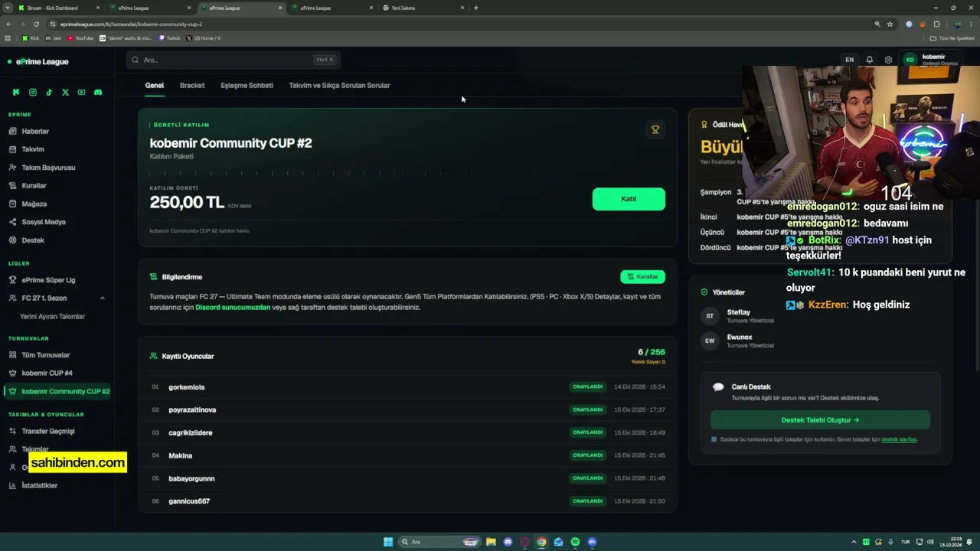Switch to the Yeni Sekme browser tab
The width and height of the screenshot is (980, 551).
click(421, 8)
